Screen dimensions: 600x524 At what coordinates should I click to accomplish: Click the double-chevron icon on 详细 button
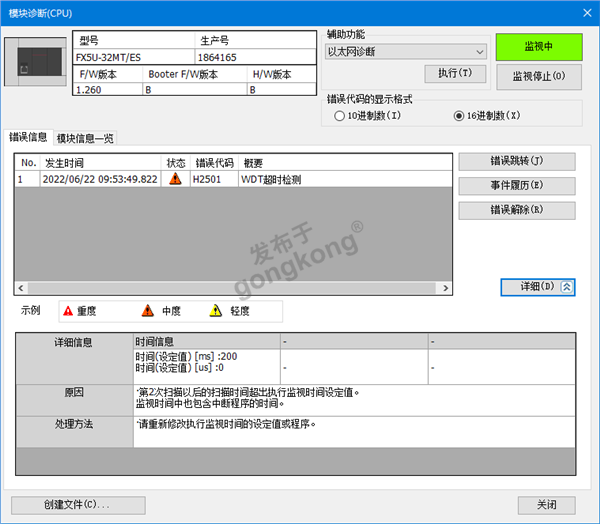(x=566, y=287)
